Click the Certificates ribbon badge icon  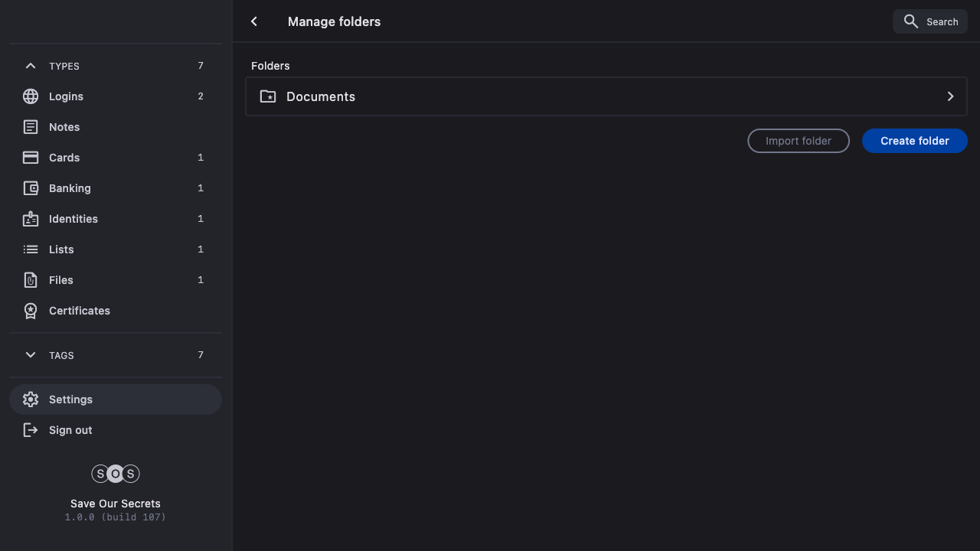(x=31, y=311)
